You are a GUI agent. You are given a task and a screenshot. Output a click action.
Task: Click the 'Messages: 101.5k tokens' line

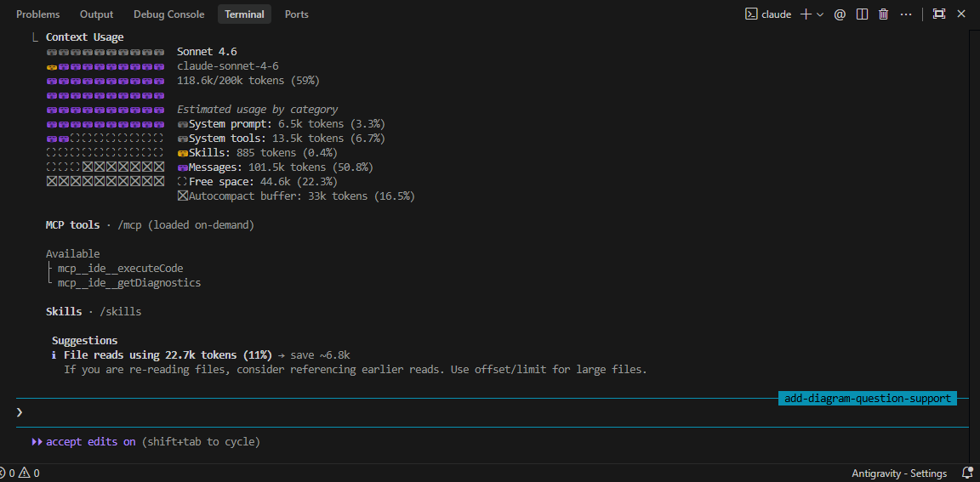click(x=276, y=167)
